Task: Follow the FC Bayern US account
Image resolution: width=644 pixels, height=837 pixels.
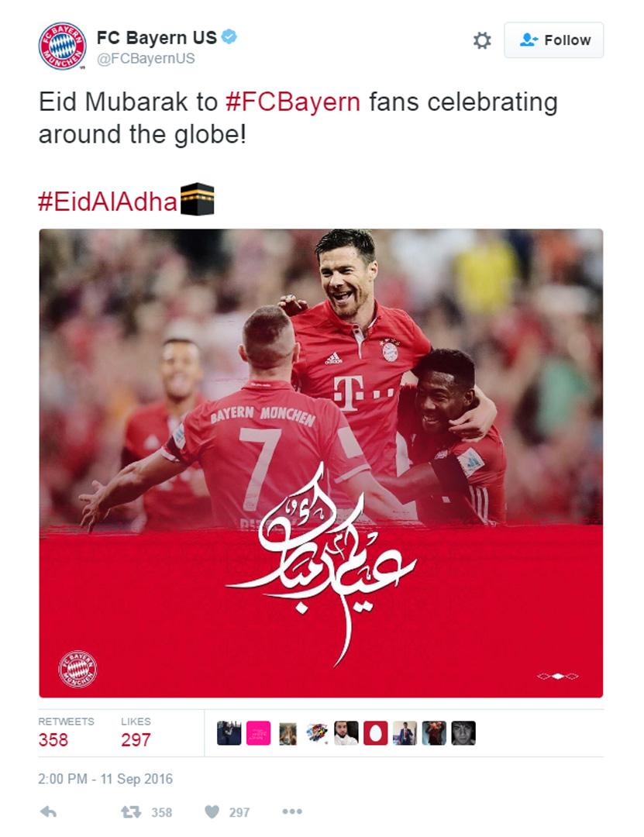Action: 554,40
